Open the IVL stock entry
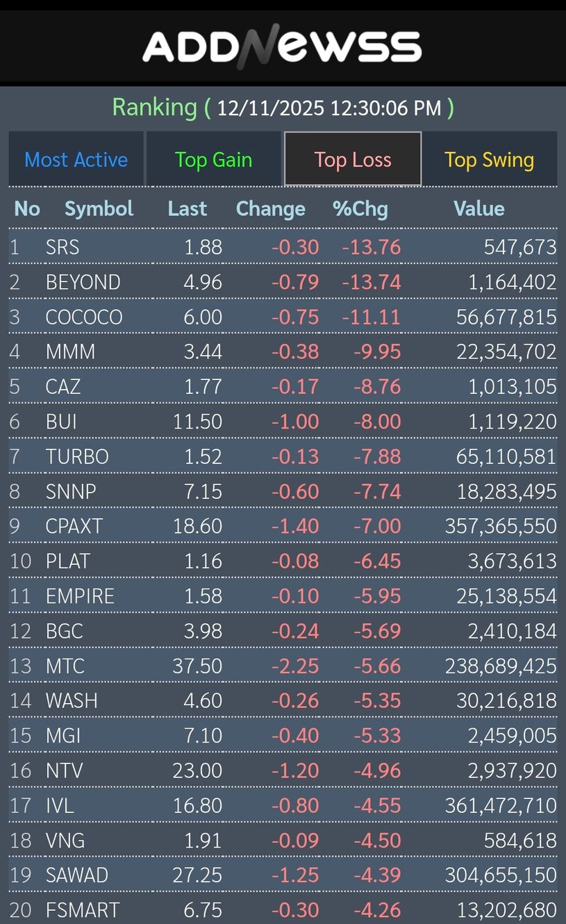This screenshot has width=566, height=924. (60, 805)
